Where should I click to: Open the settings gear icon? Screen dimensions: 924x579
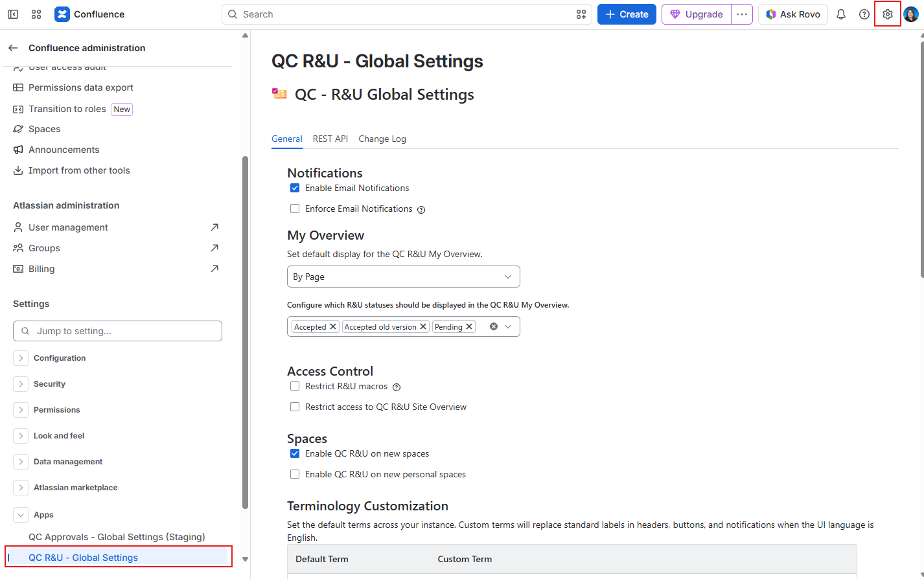(x=888, y=14)
